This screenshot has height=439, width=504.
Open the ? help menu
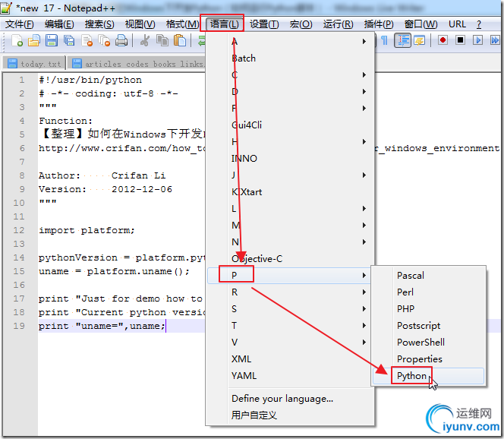tap(479, 24)
